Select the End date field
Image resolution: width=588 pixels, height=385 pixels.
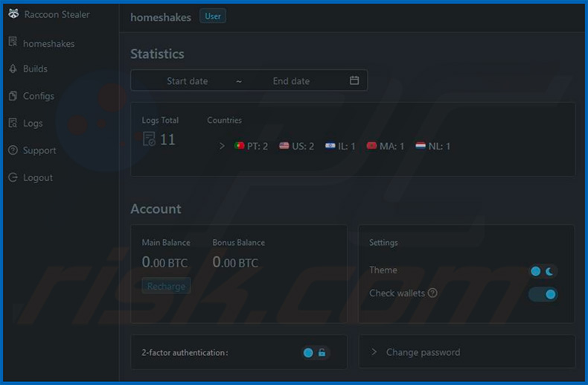pyautogui.click(x=291, y=81)
